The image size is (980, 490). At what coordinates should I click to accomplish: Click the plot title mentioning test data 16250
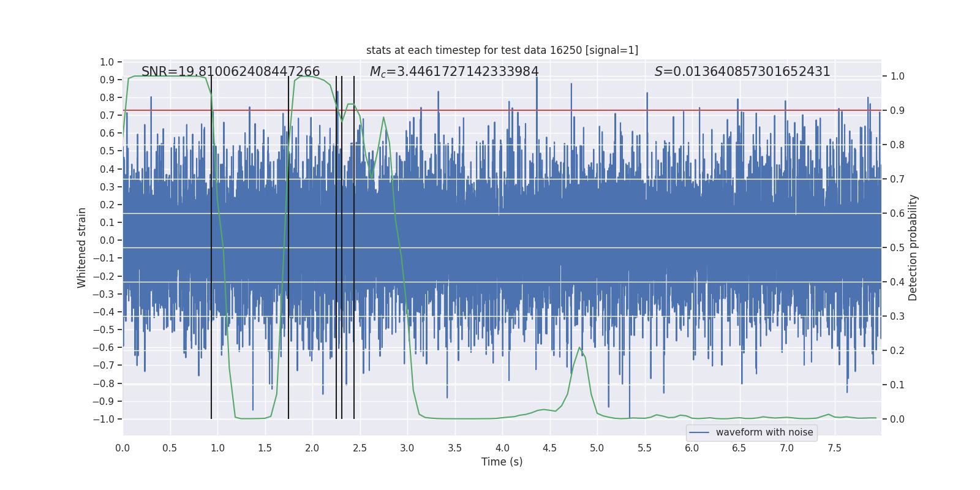502,50
